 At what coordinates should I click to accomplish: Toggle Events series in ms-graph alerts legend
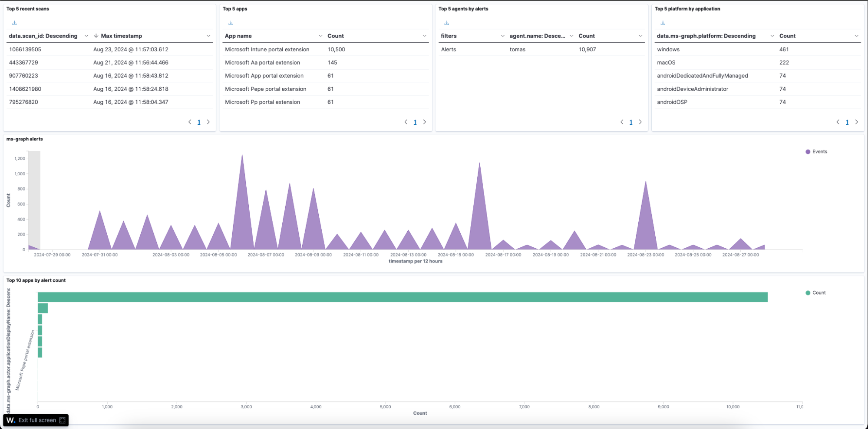coord(819,152)
